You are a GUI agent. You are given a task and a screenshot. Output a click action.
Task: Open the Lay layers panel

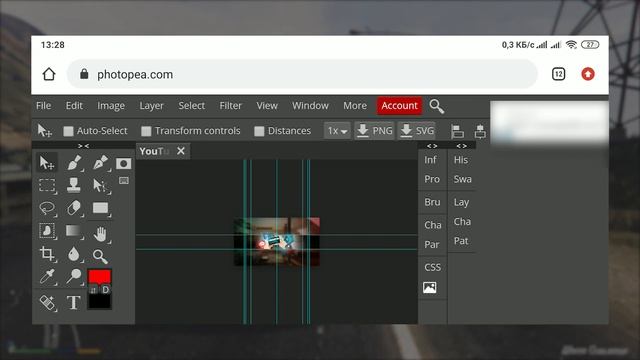tap(461, 202)
